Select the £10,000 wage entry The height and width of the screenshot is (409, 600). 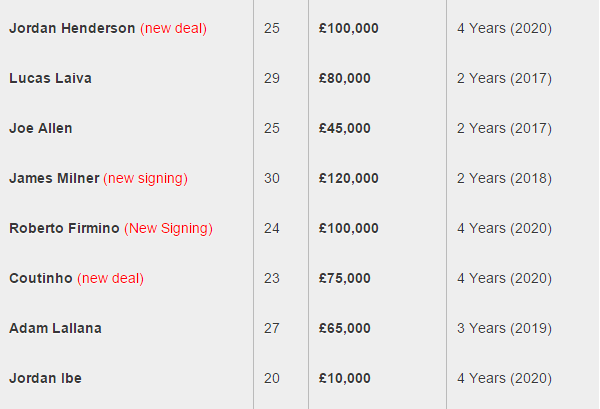[x=344, y=378]
